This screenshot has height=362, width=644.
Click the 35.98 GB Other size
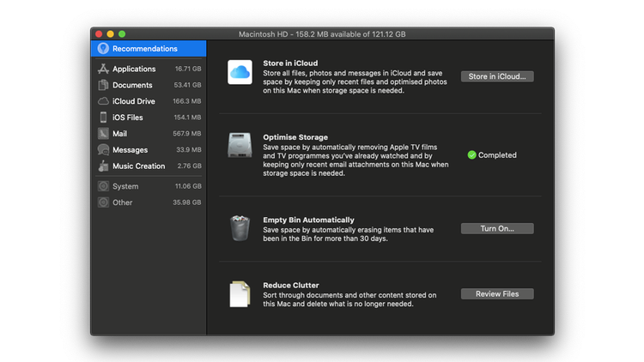click(x=187, y=202)
